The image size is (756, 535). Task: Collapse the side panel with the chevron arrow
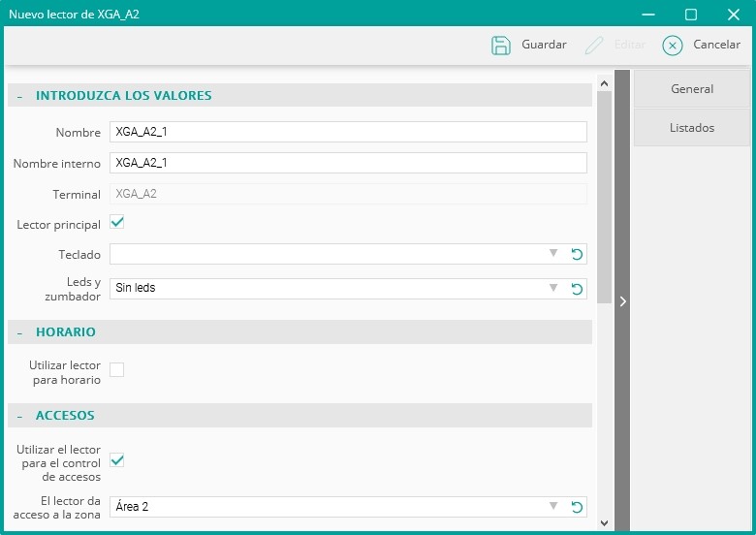pos(622,301)
